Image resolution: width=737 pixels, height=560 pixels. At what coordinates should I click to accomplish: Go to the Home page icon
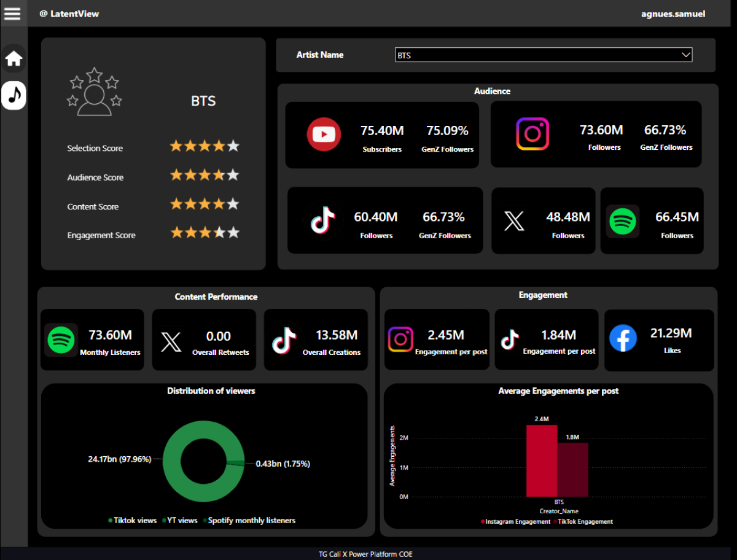(x=14, y=59)
